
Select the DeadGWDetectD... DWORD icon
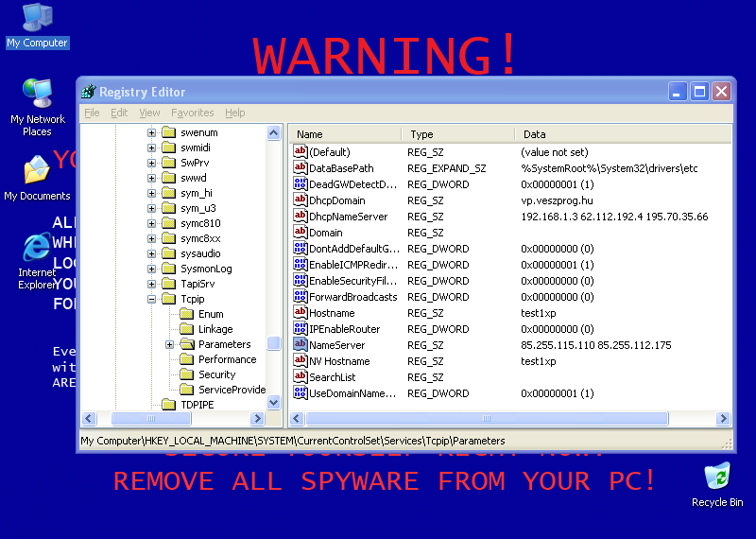tap(300, 183)
